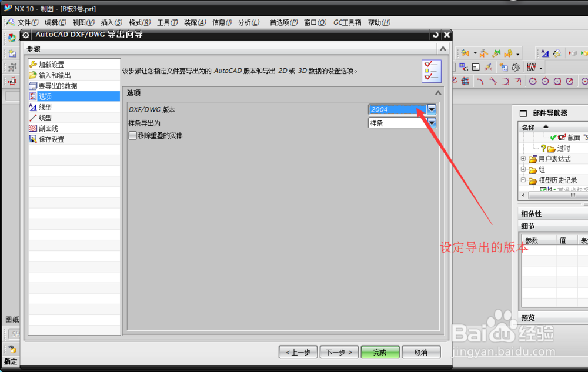
Task: Click the options checklist icon beside description
Action: pos(431,71)
